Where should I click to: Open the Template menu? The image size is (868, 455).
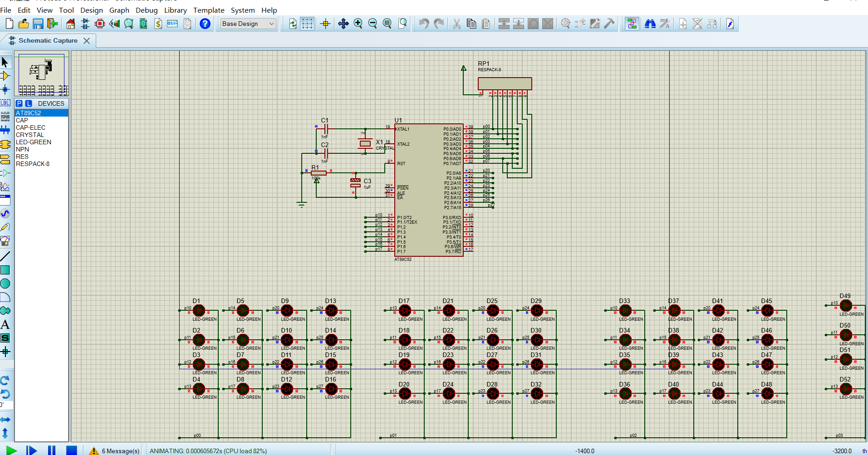tap(209, 10)
